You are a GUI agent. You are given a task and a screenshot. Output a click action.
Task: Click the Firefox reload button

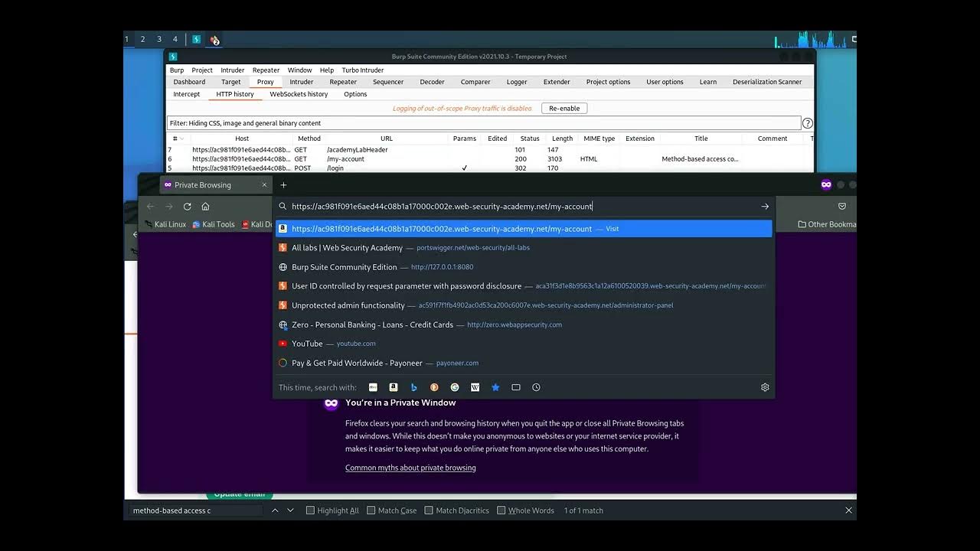tap(187, 207)
